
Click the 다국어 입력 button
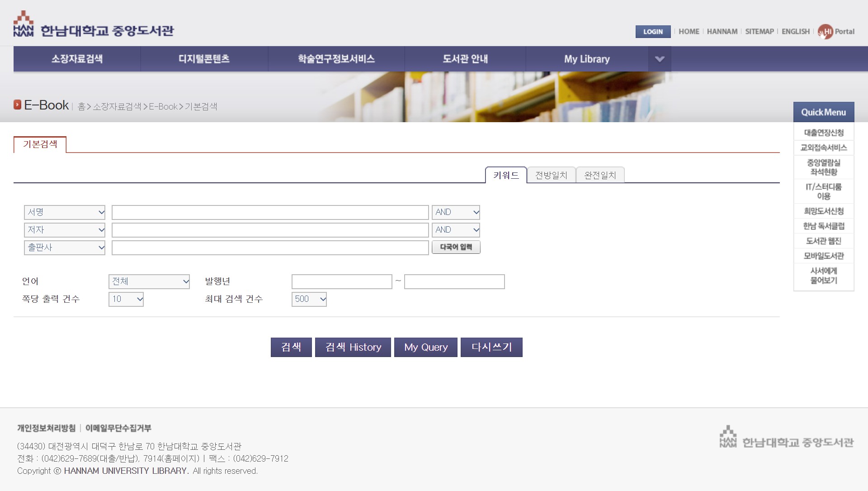(x=456, y=247)
